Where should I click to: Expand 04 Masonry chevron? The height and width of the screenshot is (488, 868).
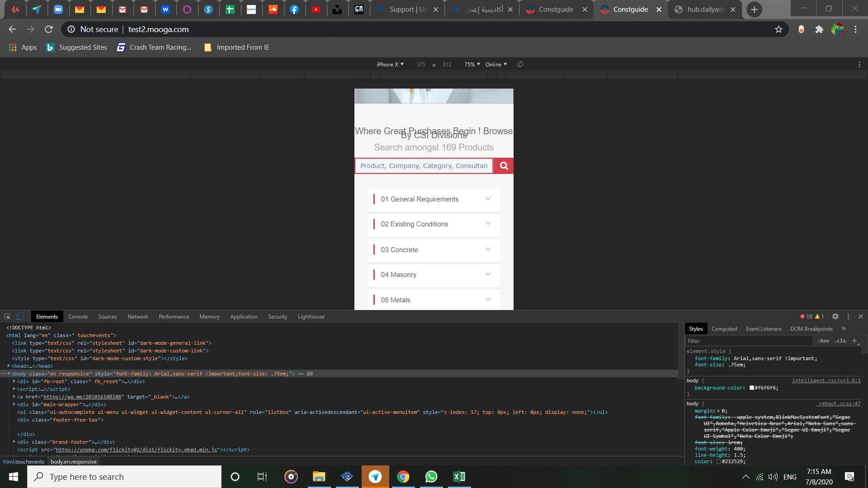tap(488, 274)
